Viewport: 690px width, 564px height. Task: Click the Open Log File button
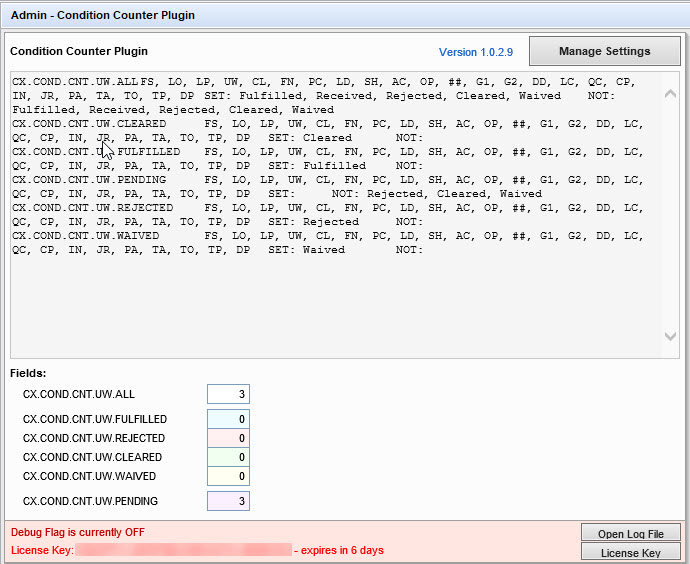[630, 533]
